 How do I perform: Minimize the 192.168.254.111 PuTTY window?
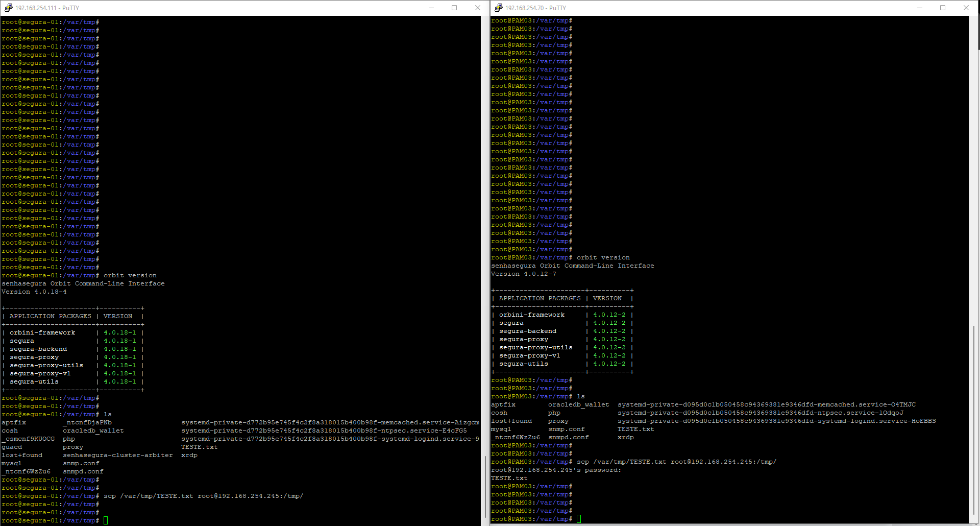click(x=431, y=8)
